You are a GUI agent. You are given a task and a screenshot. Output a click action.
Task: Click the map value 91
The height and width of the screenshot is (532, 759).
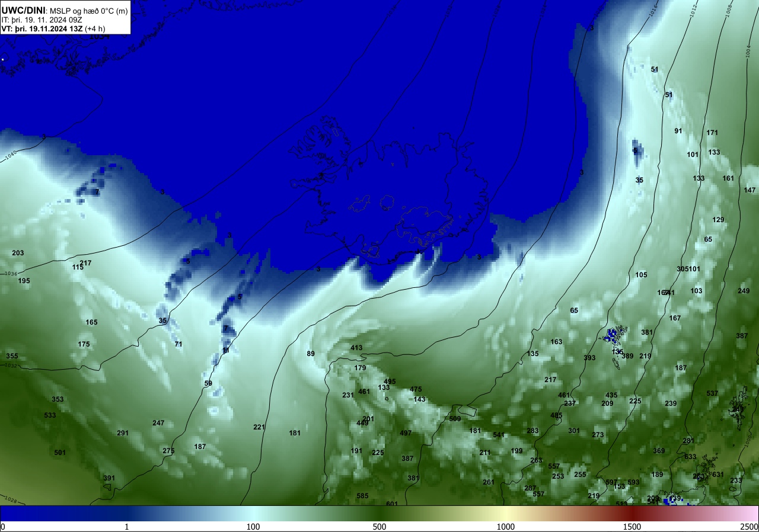coord(678,131)
